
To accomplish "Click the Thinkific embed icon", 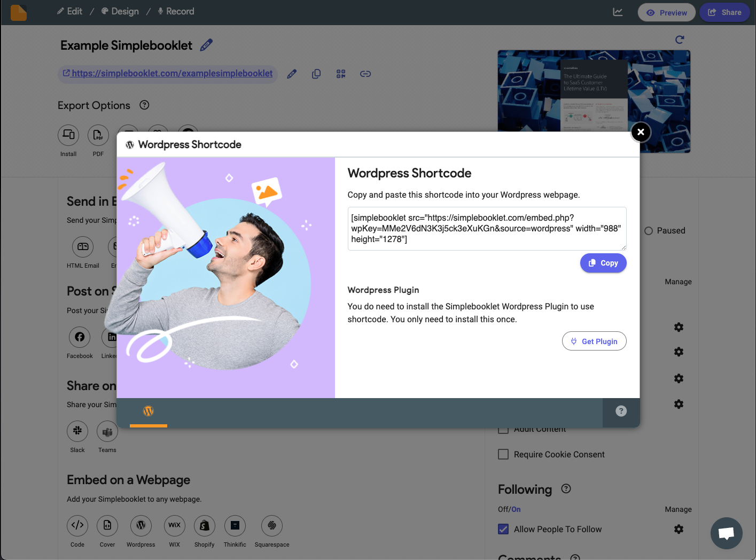I will (x=235, y=525).
